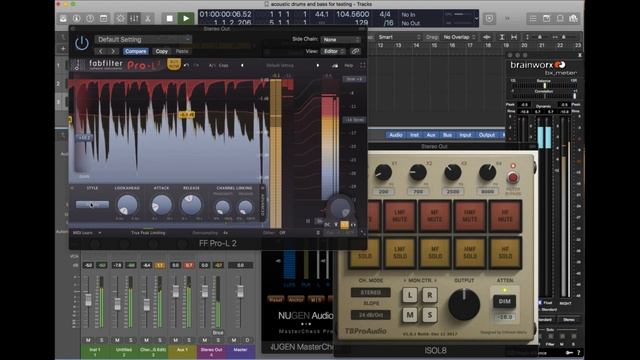Click the -18.0 attenuation field in ISOL8
The image size is (640, 360).
tap(505, 317)
